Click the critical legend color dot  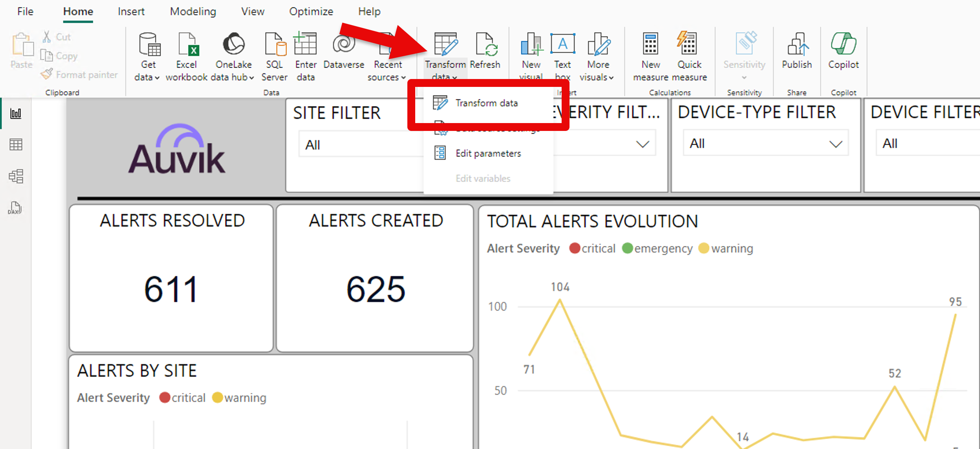[575, 248]
